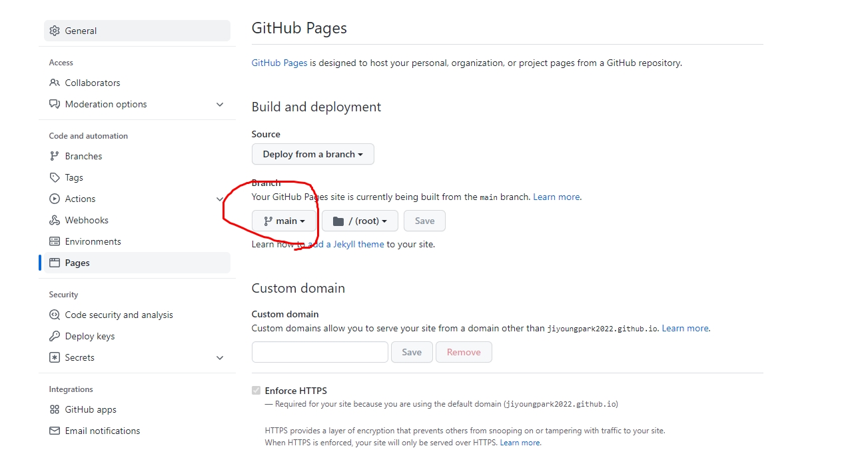Click Learn more after jiyoungpark2022.github.io
868x472 pixels.
click(x=685, y=328)
